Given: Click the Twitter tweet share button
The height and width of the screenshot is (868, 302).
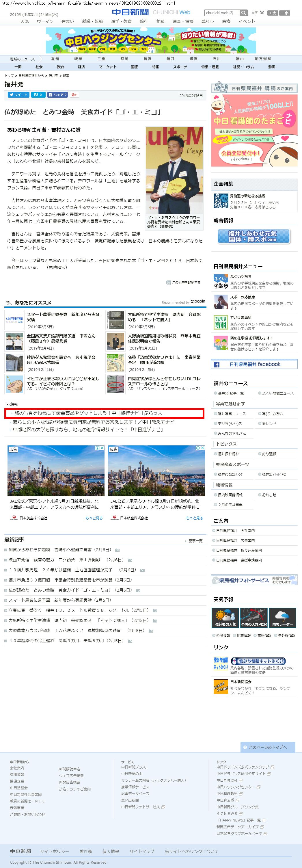Looking at the screenshot, I should coord(18,95).
